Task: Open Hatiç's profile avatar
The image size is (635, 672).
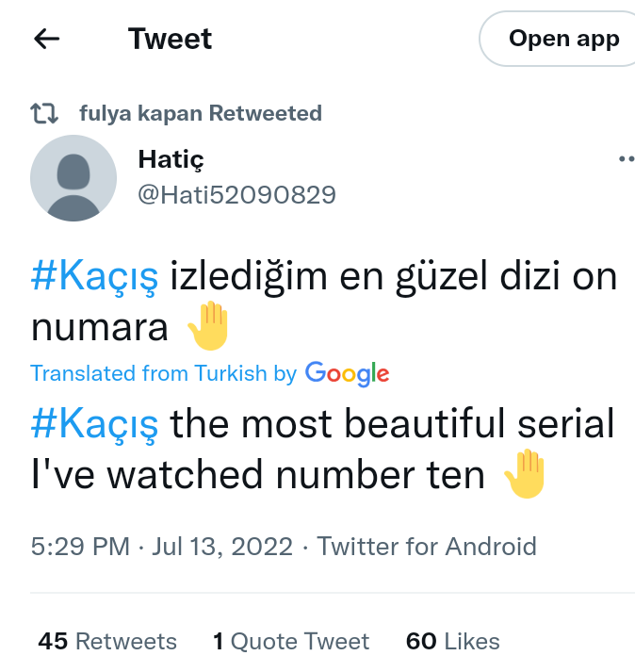Action: tap(73, 178)
